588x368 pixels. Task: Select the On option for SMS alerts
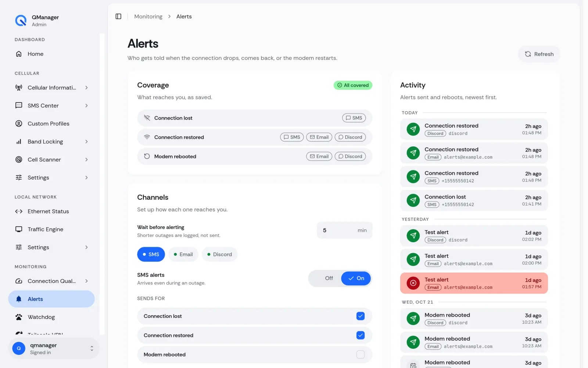[356, 279]
